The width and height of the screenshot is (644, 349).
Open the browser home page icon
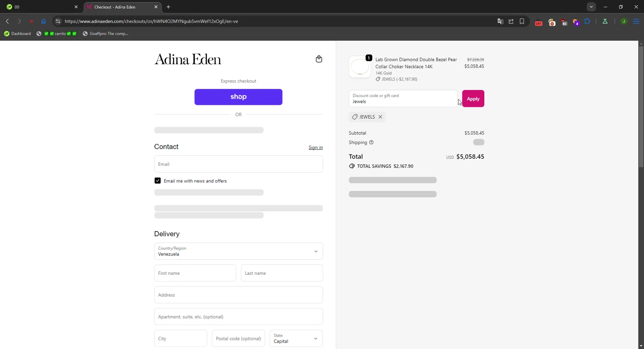[43, 21]
